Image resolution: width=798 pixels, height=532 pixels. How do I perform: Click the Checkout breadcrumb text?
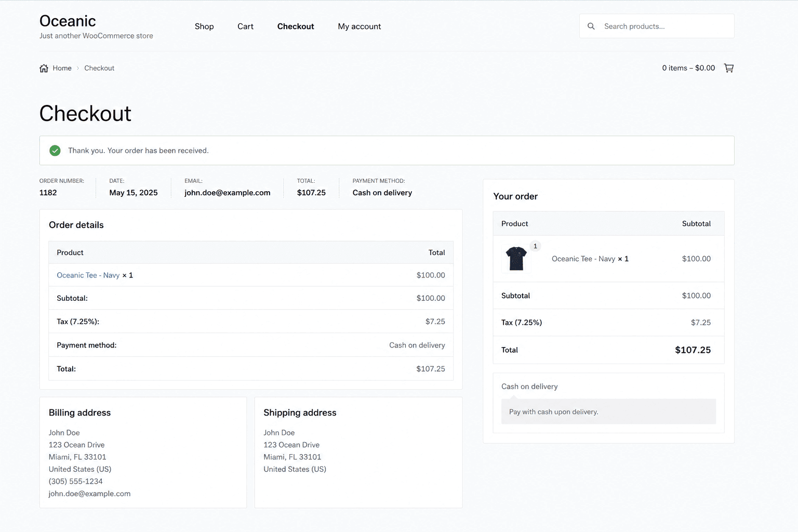pos(99,68)
